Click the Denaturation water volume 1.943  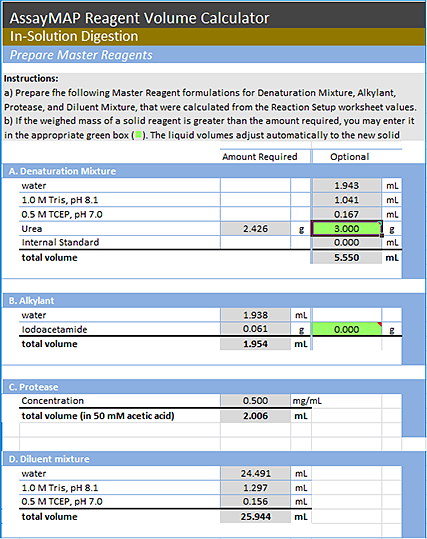(x=346, y=186)
